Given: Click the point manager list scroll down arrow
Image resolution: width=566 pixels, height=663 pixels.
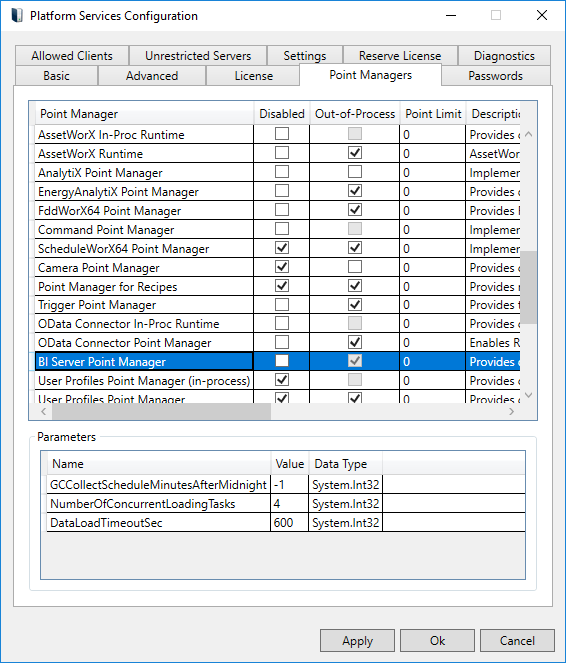Looking at the screenshot, I should coord(528,395).
